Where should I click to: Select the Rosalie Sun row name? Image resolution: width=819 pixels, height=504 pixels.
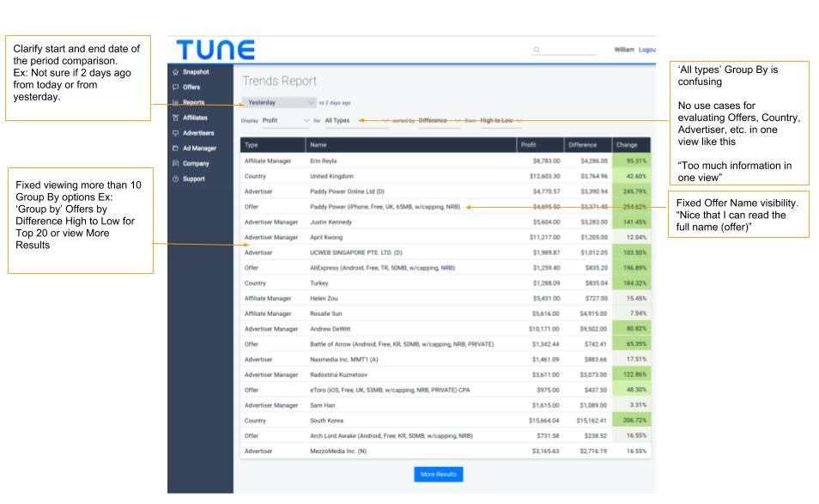[x=326, y=314]
